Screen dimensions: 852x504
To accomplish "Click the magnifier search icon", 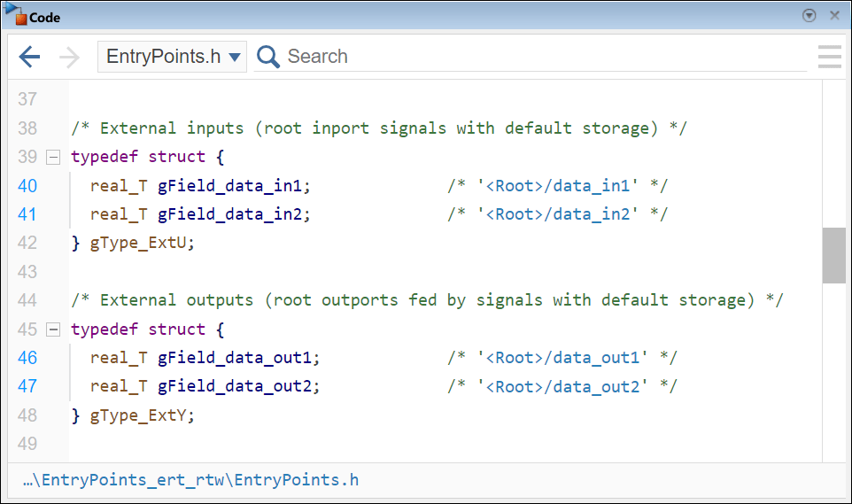I will coord(267,57).
